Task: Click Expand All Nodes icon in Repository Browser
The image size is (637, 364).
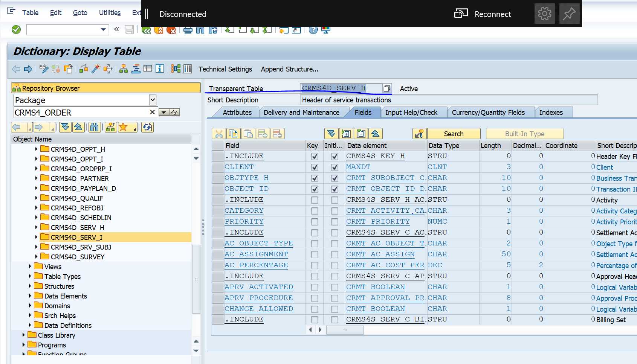Action: [x=65, y=127]
